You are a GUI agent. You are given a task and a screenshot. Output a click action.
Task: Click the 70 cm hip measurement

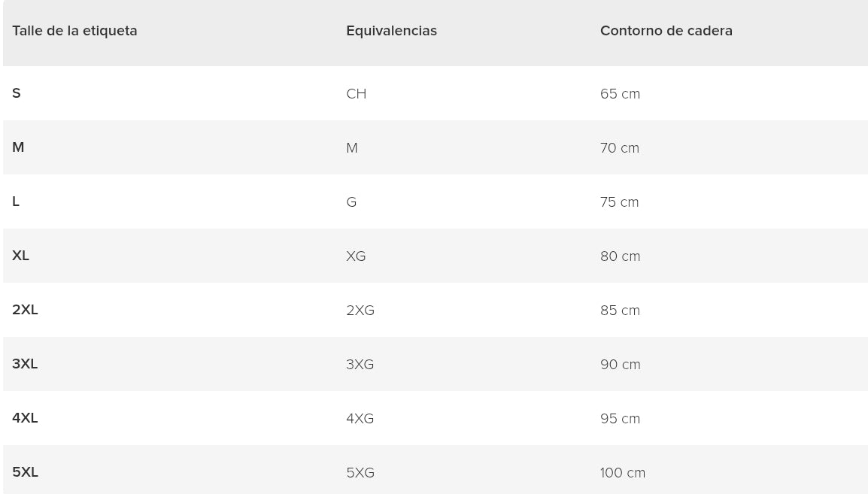click(x=619, y=148)
